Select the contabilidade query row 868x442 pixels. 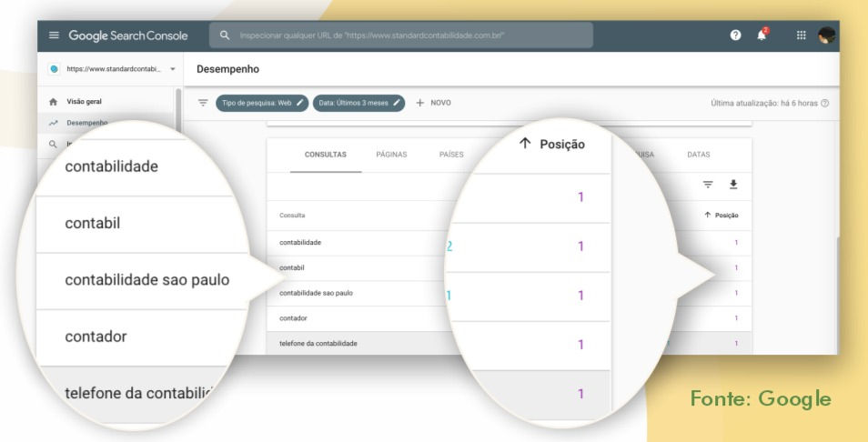point(509,243)
